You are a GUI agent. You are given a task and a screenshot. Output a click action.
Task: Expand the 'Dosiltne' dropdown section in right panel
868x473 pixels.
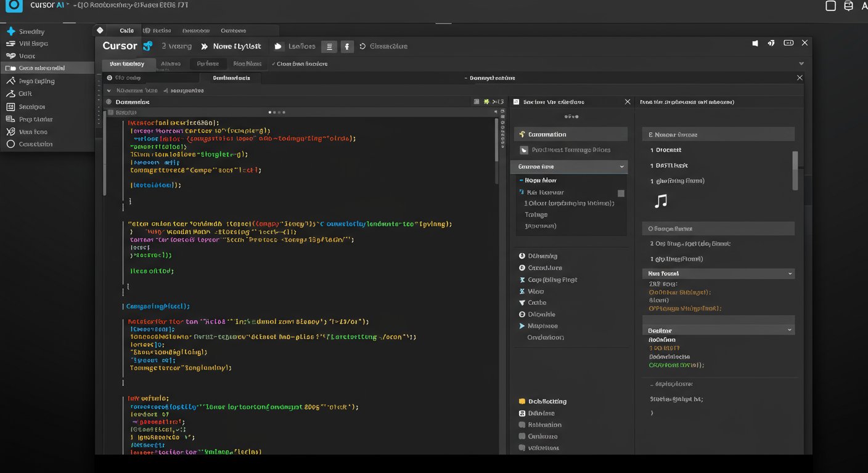click(x=718, y=330)
